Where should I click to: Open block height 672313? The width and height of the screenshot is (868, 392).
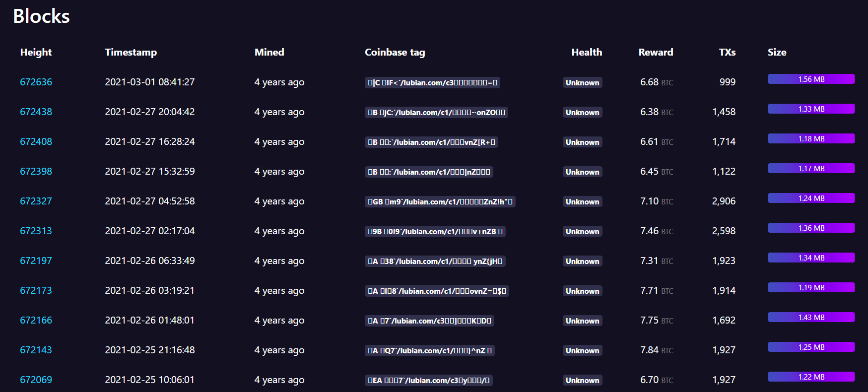pyautogui.click(x=36, y=231)
